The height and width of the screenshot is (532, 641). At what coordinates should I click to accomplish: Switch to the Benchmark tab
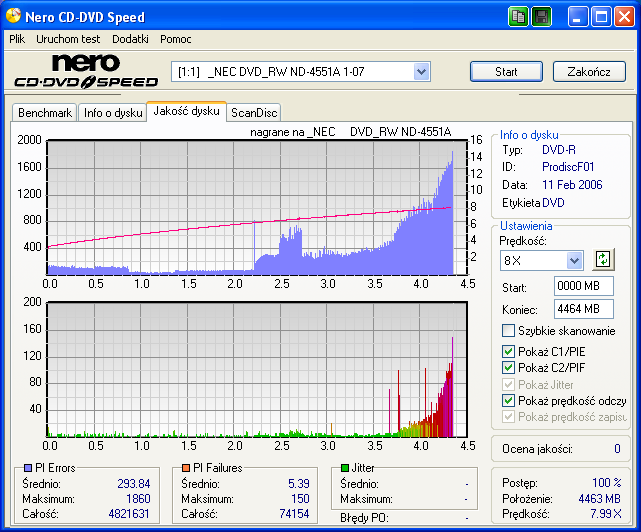coord(45,112)
